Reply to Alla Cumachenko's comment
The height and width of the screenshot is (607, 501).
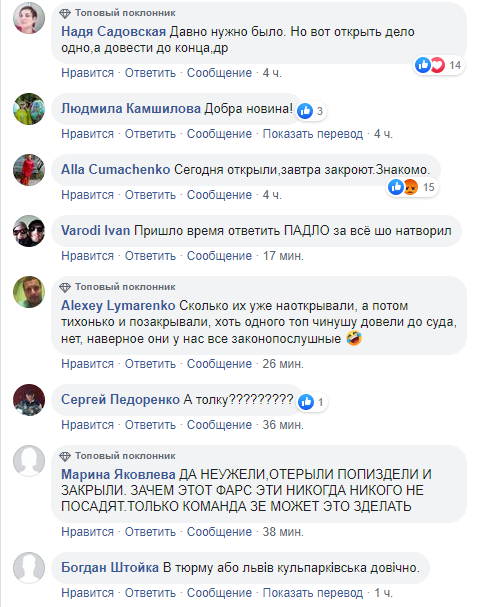(150, 195)
